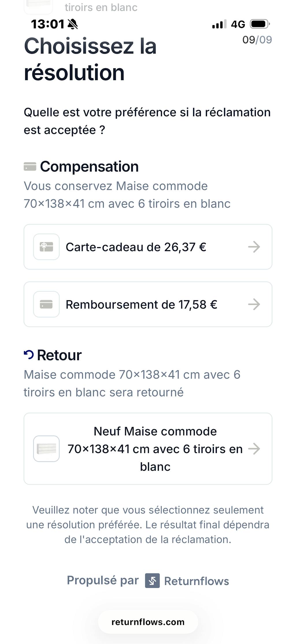Open the returnflows.com link
Viewport: 296px width, 644px height.
point(148,622)
